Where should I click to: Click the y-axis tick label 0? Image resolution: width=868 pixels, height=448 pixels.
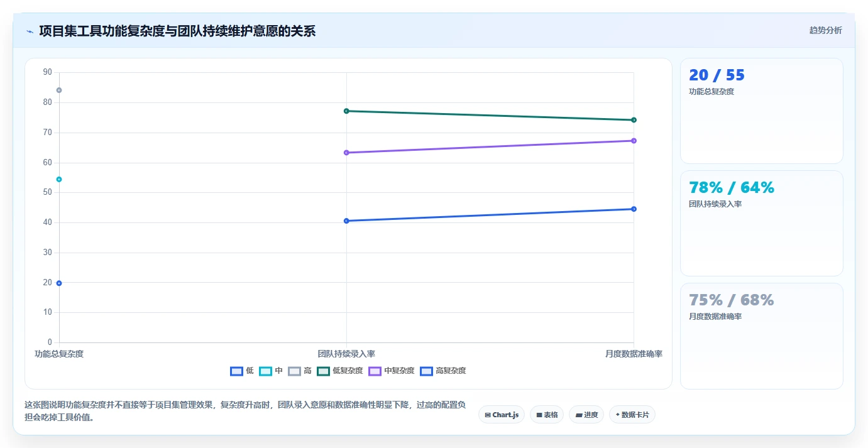(50, 342)
